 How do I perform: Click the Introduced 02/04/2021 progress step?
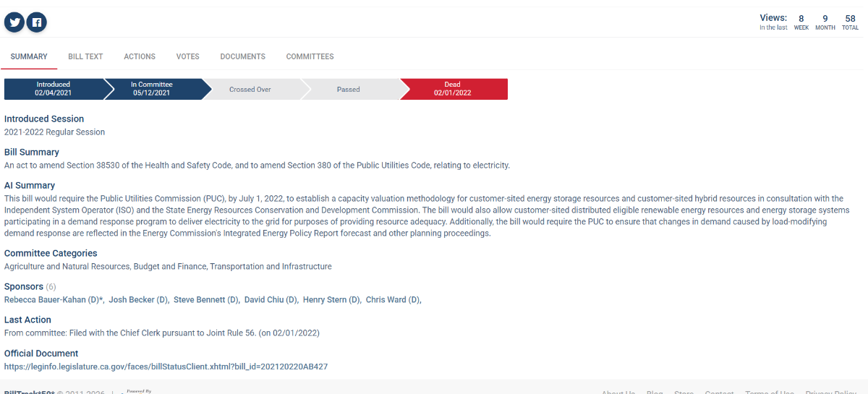(x=54, y=89)
